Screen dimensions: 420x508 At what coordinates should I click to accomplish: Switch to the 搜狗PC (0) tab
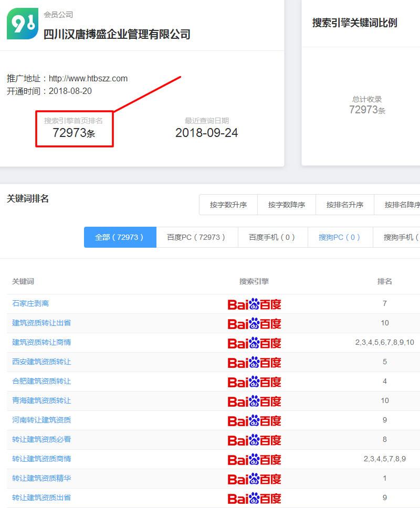tap(340, 237)
